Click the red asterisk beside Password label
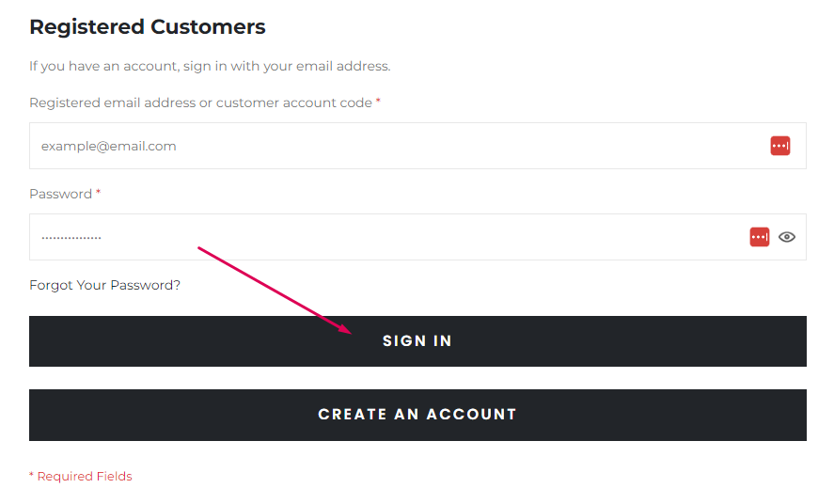Screen dimensions: 834x504 tap(98, 192)
